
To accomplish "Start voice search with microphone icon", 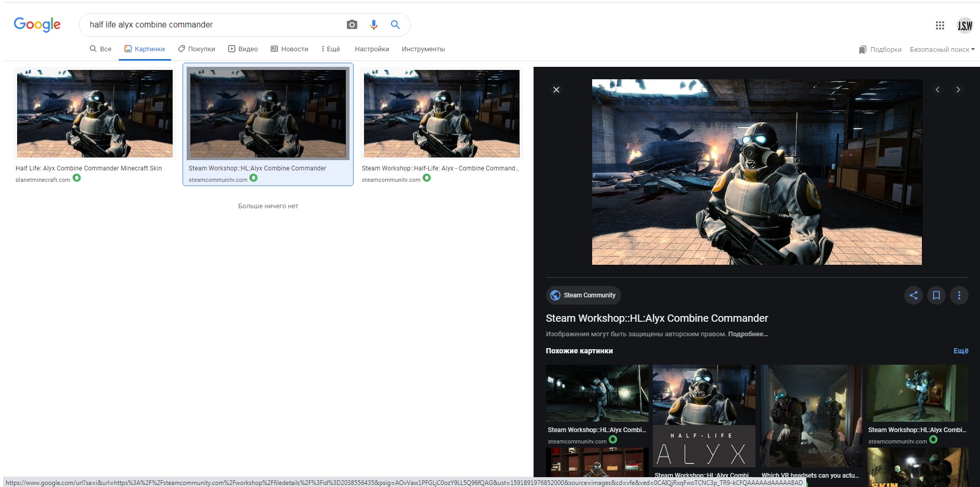I will click(374, 24).
